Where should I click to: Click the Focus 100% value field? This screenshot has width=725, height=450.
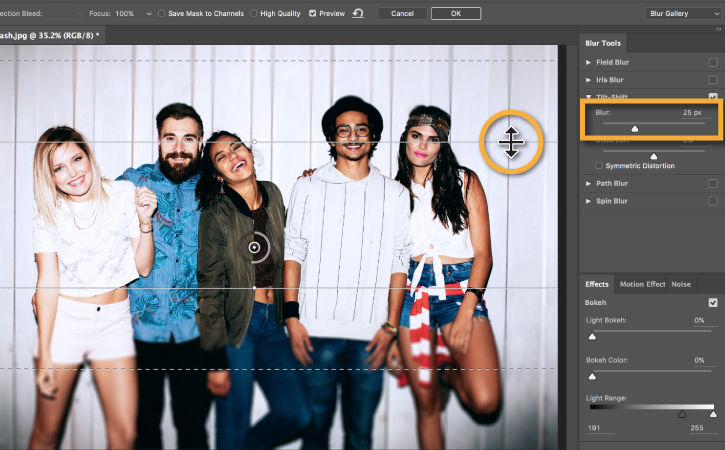[x=125, y=13]
